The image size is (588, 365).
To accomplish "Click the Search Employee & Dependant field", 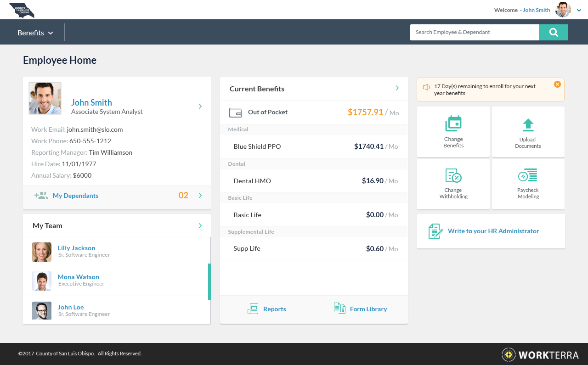I will [474, 32].
